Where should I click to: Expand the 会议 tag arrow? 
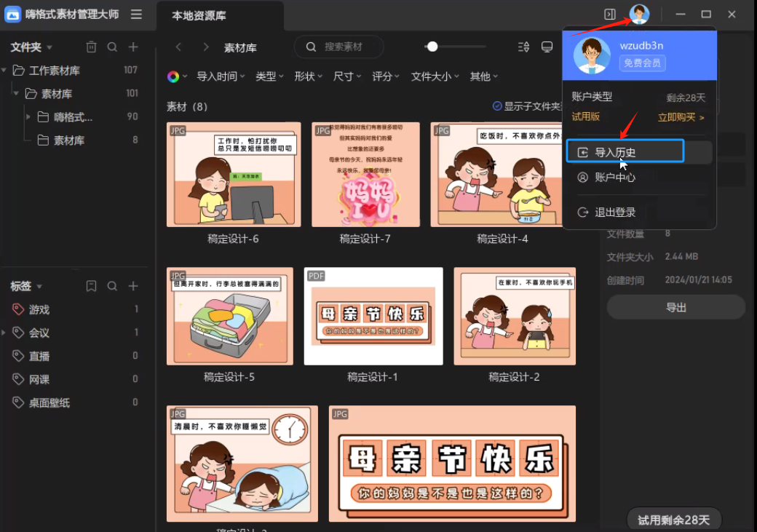(x=4, y=333)
